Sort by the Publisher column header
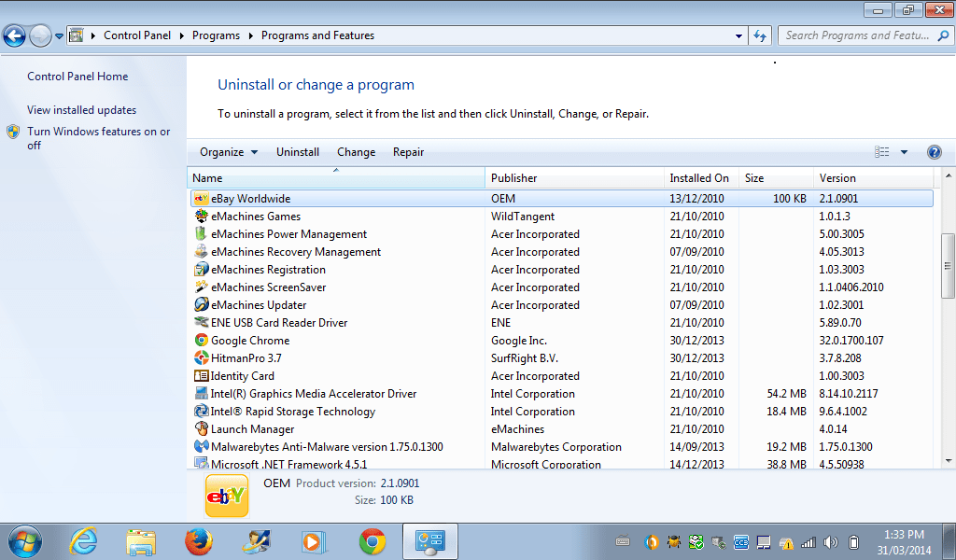Image resolution: width=956 pixels, height=560 pixels. coord(574,178)
